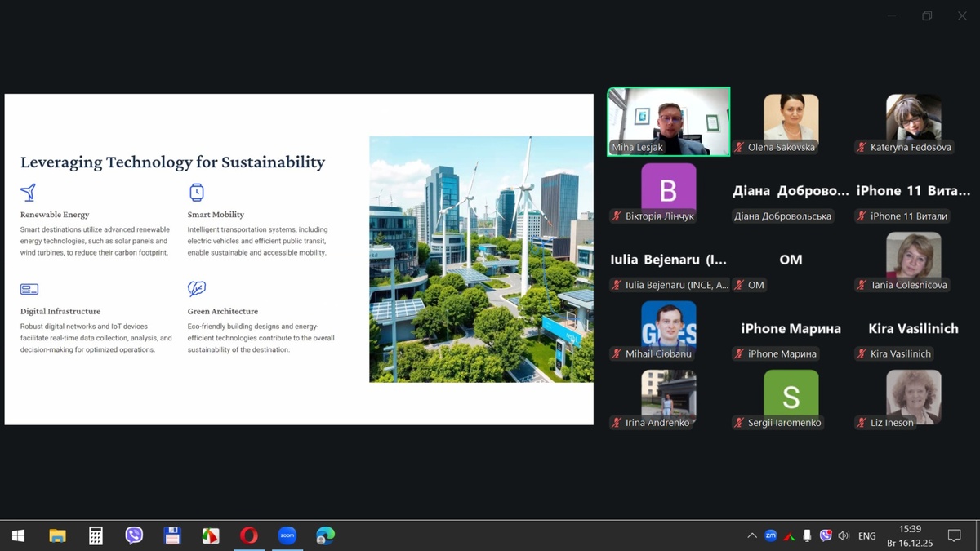This screenshot has height=551, width=980.
Task: Click the floppy disk save icon in taskbar
Action: [x=172, y=535]
